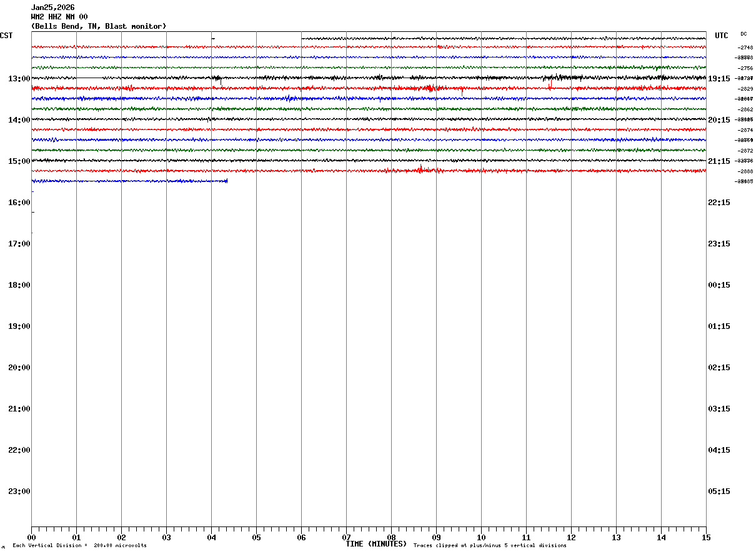Image resolution: width=756 pixels, height=554 pixels.
Task: Click minute mark 12 on the time axis
Action: (571, 537)
